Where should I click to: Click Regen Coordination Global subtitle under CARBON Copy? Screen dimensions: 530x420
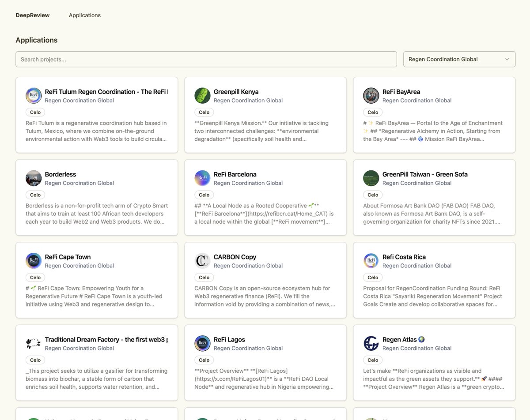pyautogui.click(x=248, y=266)
